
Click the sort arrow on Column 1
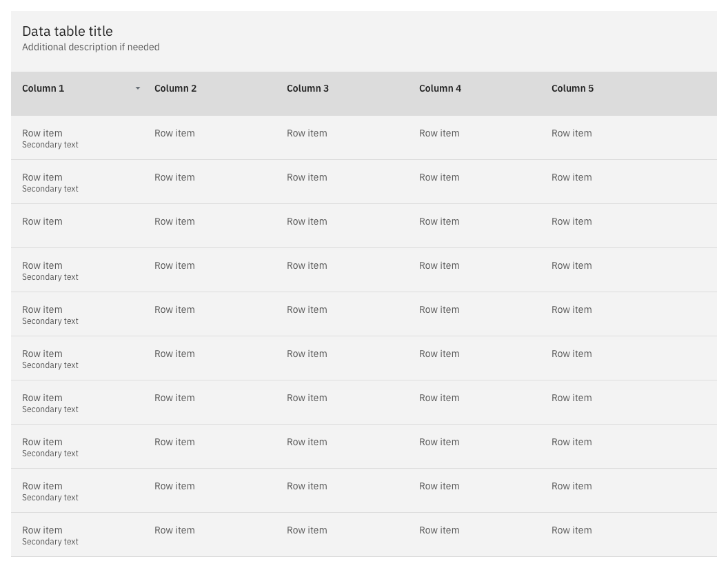coord(137,88)
